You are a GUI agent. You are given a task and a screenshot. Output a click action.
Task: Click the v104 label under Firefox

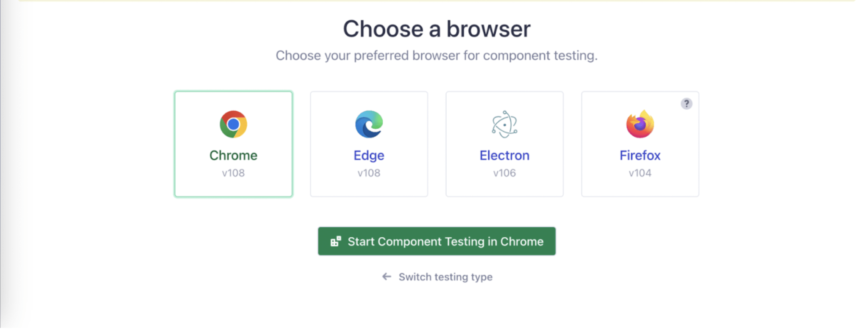click(640, 173)
